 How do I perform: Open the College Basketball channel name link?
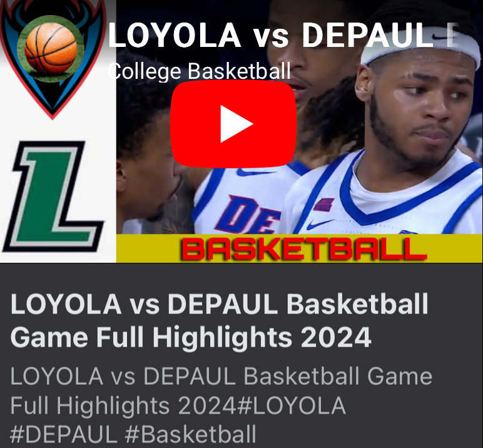click(200, 71)
